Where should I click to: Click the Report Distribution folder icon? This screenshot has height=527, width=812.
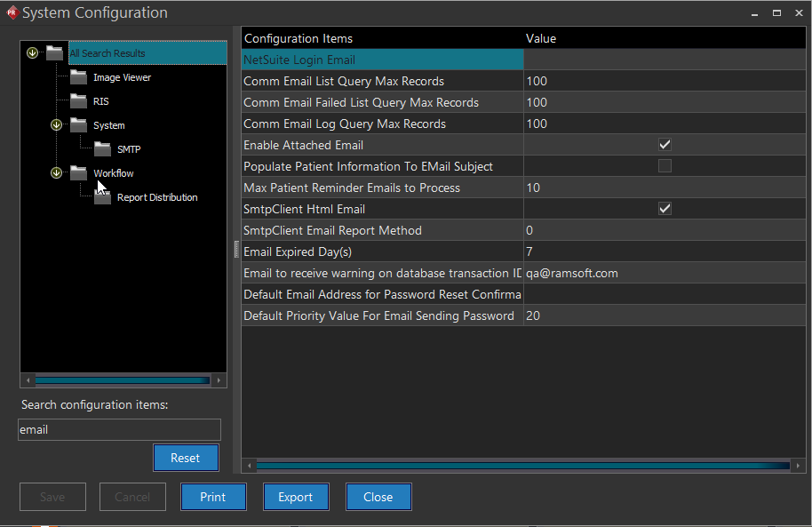[x=102, y=197]
